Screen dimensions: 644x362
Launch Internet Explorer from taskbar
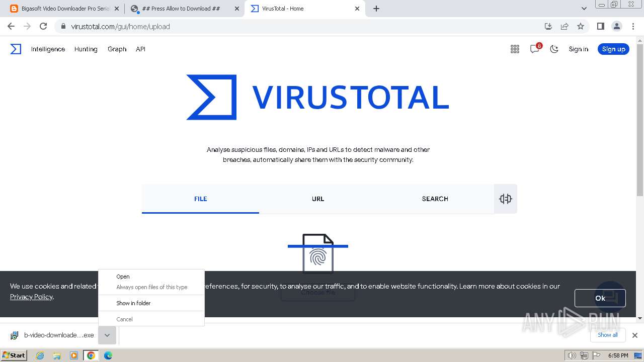pyautogui.click(x=40, y=355)
